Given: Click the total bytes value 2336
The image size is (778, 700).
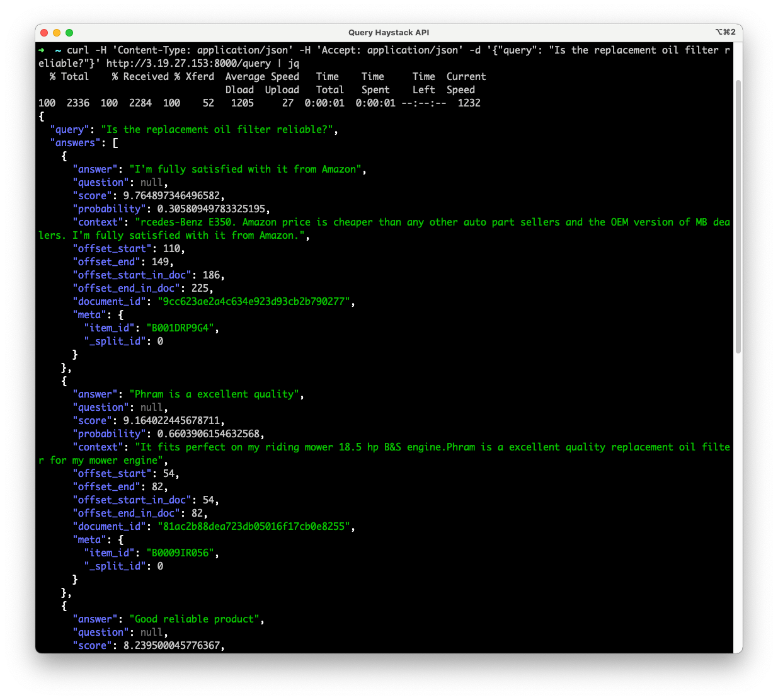Looking at the screenshot, I should (x=78, y=103).
